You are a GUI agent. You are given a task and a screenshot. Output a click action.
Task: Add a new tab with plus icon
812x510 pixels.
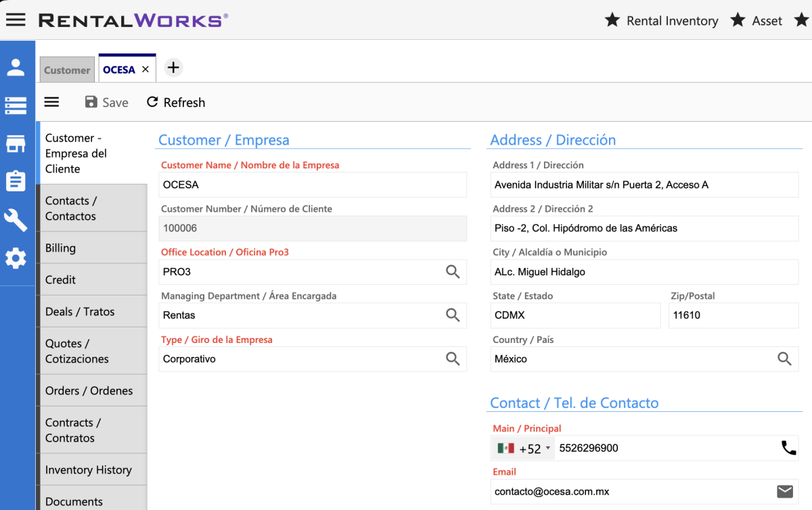tap(173, 68)
